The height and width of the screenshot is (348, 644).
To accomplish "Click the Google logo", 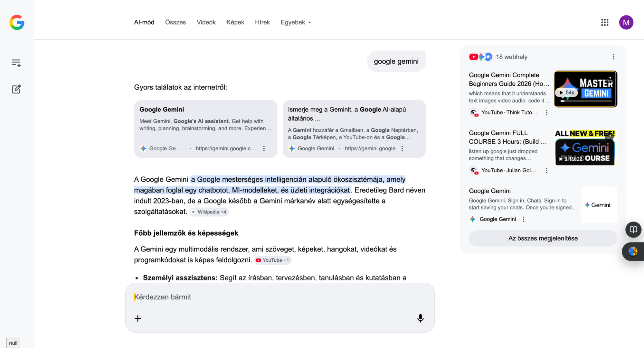I will 17,22.
